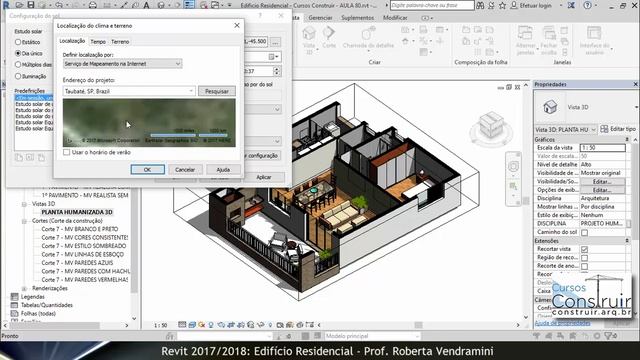The image size is (640, 360).
Task: Open the Vista 3D: PLANTA HU view dropdown
Action: 566,129
